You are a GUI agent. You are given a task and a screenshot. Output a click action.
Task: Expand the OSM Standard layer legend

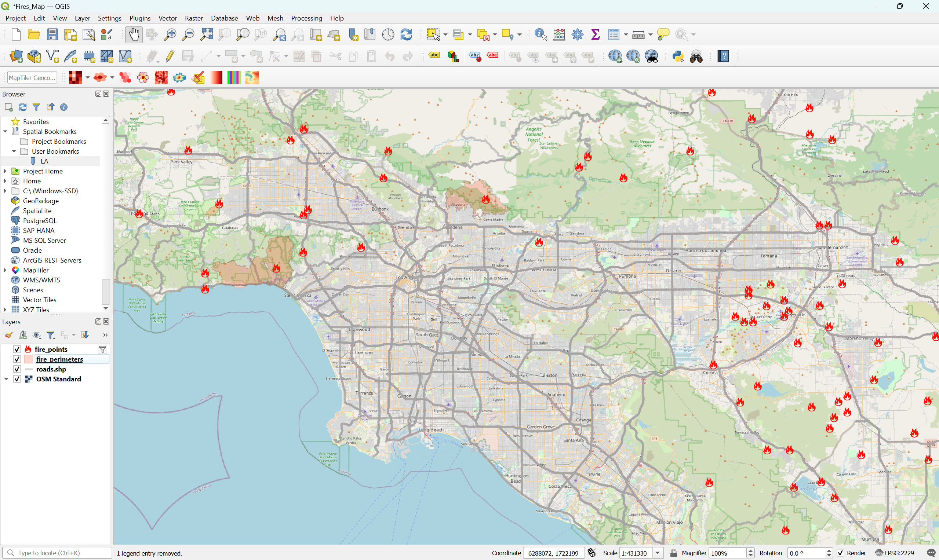coord(6,379)
